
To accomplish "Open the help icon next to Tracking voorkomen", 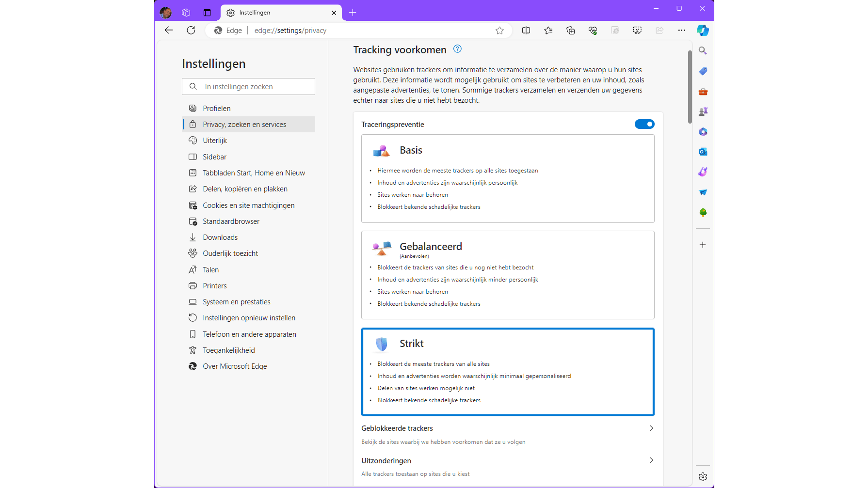I will (x=457, y=48).
